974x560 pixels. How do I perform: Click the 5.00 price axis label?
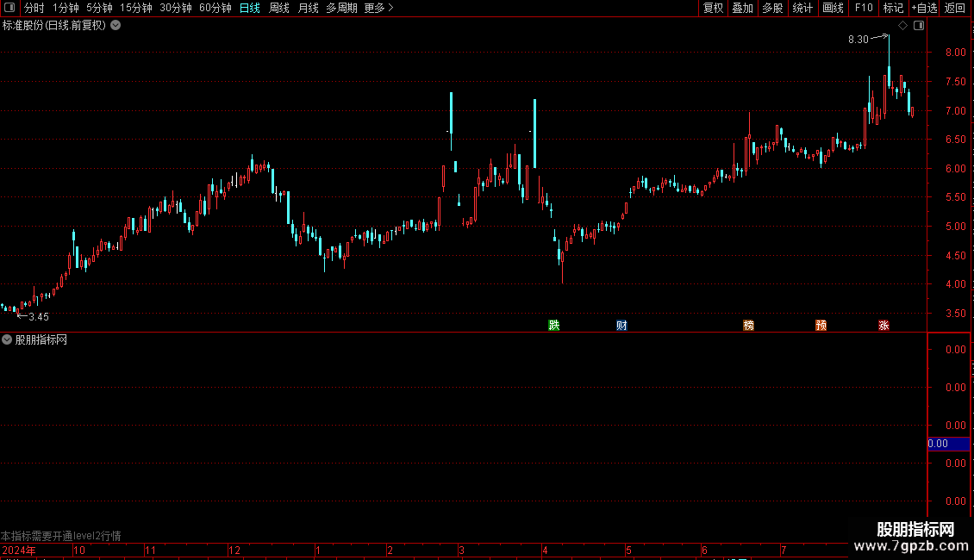(x=955, y=227)
